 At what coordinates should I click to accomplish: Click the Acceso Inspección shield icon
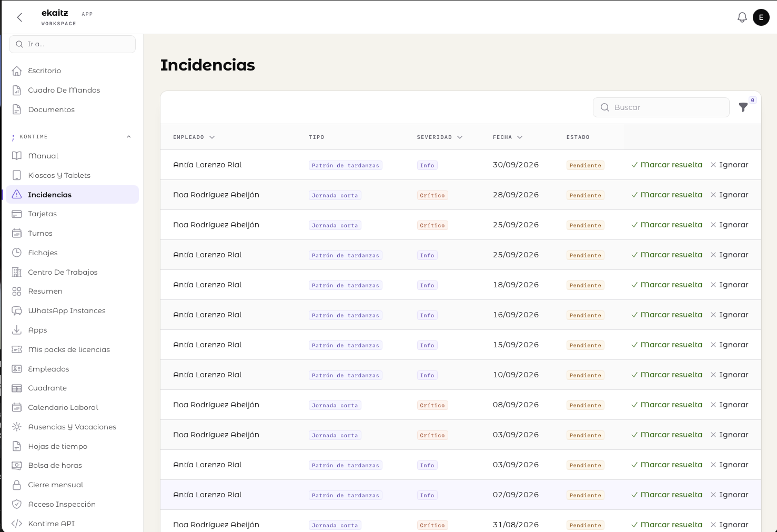tap(17, 504)
